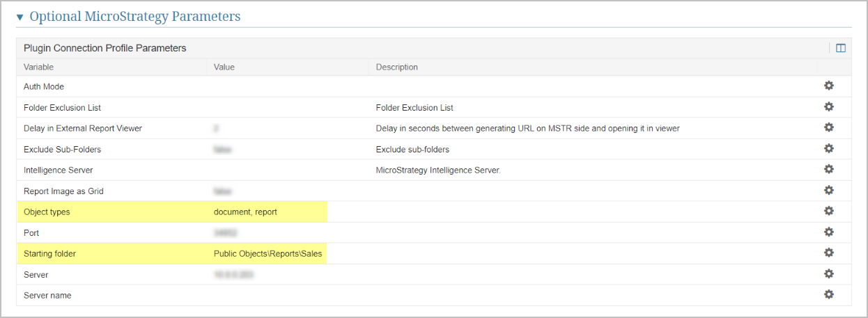Viewport: 868px width, 318px height.
Task: Click gear icon for Auth Mode row
Action: [x=828, y=86]
